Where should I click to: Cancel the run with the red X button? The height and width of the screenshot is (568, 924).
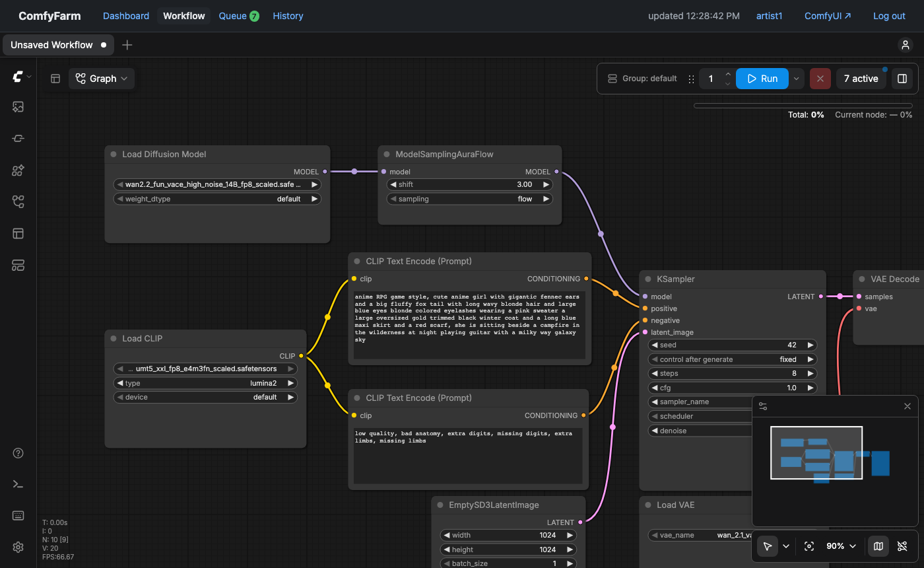tap(820, 79)
